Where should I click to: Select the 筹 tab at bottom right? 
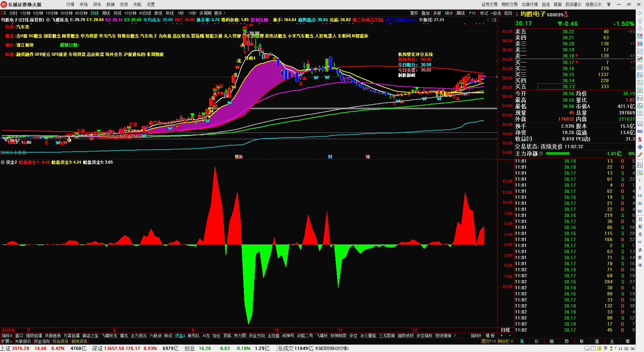tap(628, 341)
